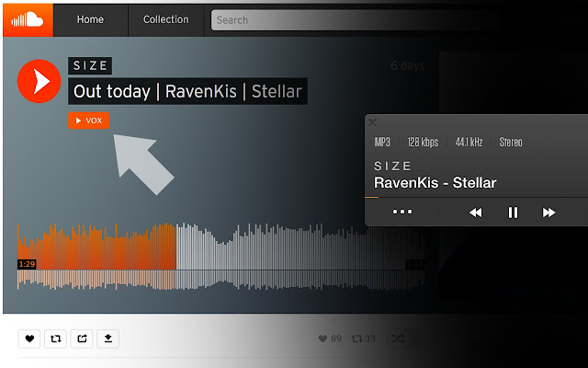The height and width of the screenshot is (368, 588).
Task: Share the track with share icon
Action: pos(82,339)
